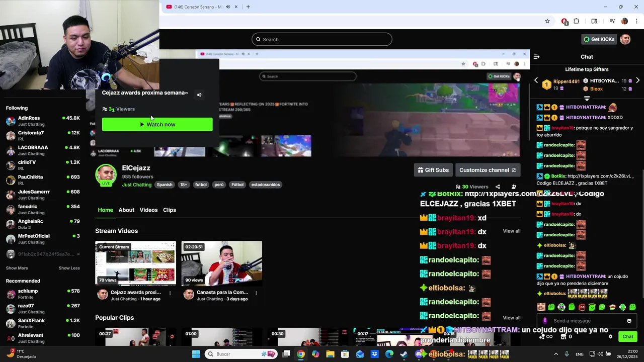The image size is (644, 362).
Task: Switch to the Clips tab
Action: pyautogui.click(x=170, y=210)
